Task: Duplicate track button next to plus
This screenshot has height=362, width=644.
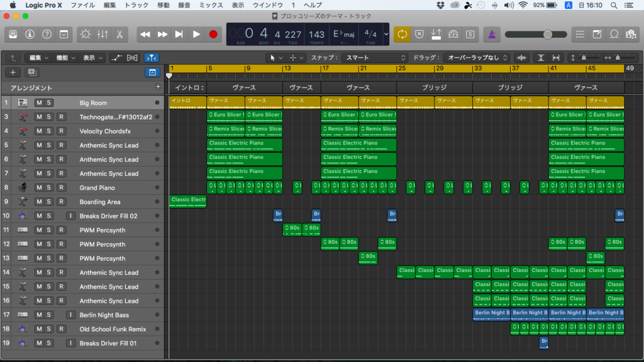Action: click(32, 72)
